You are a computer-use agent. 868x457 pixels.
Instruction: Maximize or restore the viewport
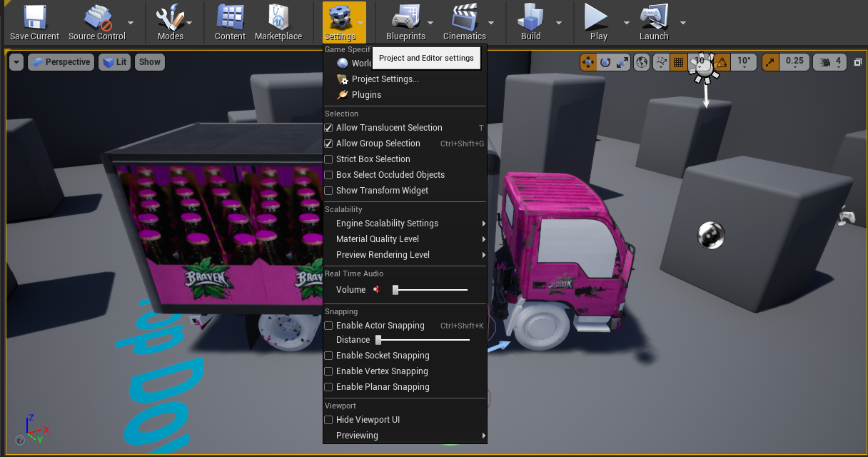[x=857, y=62]
